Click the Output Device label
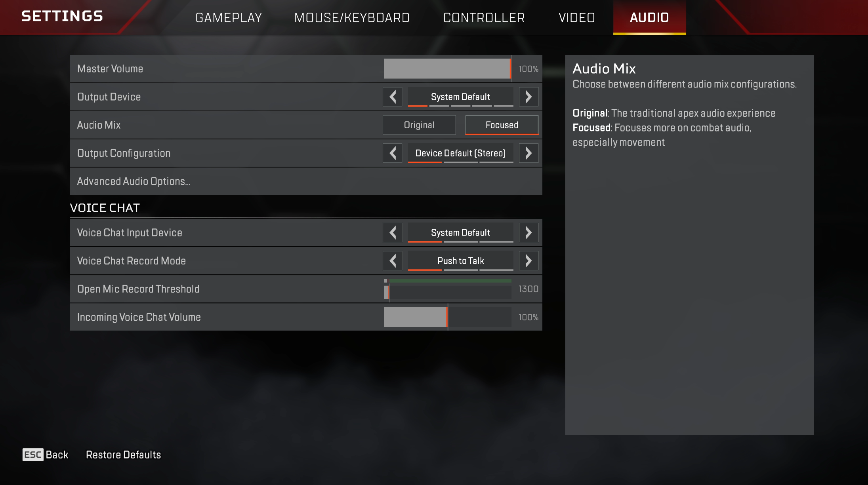 click(109, 97)
